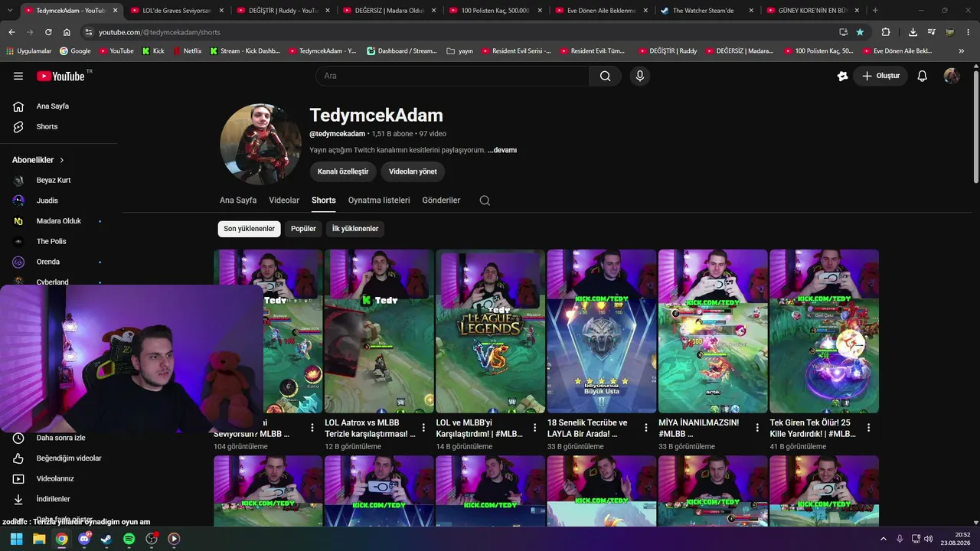
Task: Open options for the 'LOL Aatrox vs MLBB' short
Action: tap(423, 428)
